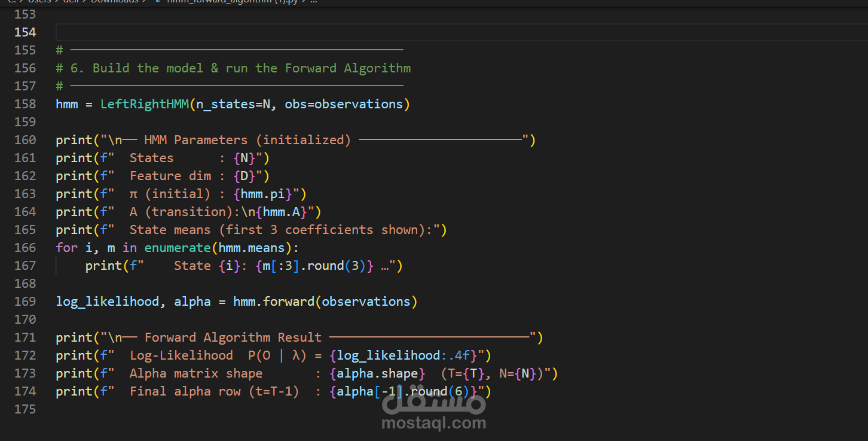
Task: Click the 'HMM Parameters (initialized)' string on line 160
Action: (x=247, y=140)
